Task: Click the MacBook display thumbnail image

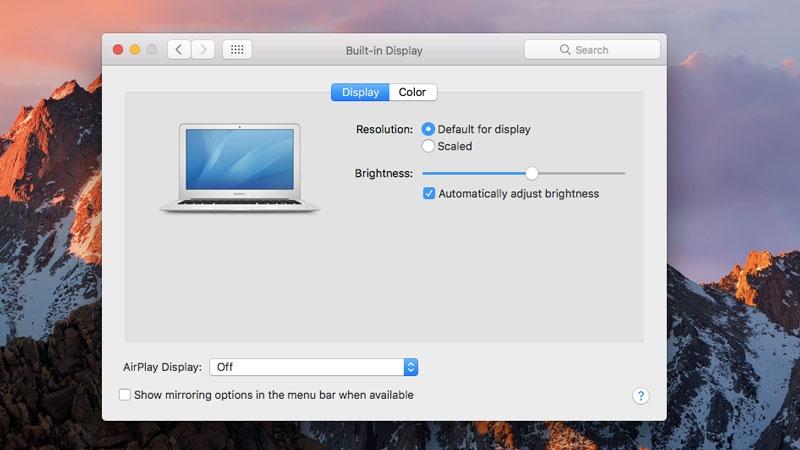Action: (x=239, y=167)
